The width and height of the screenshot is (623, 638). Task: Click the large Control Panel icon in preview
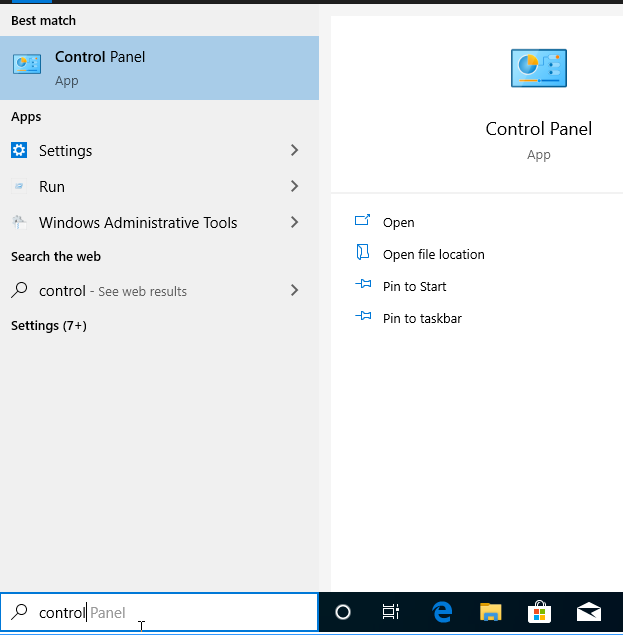538,69
